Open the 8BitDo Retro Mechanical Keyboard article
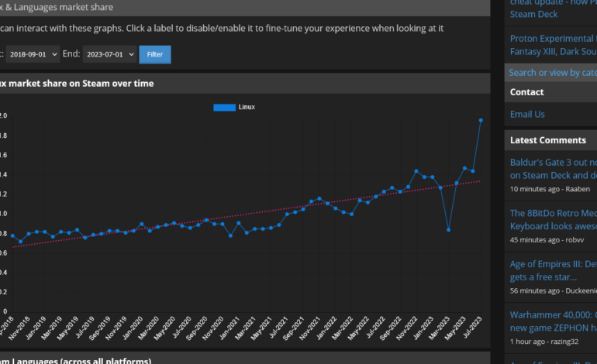 pyautogui.click(x=553, y=219)
